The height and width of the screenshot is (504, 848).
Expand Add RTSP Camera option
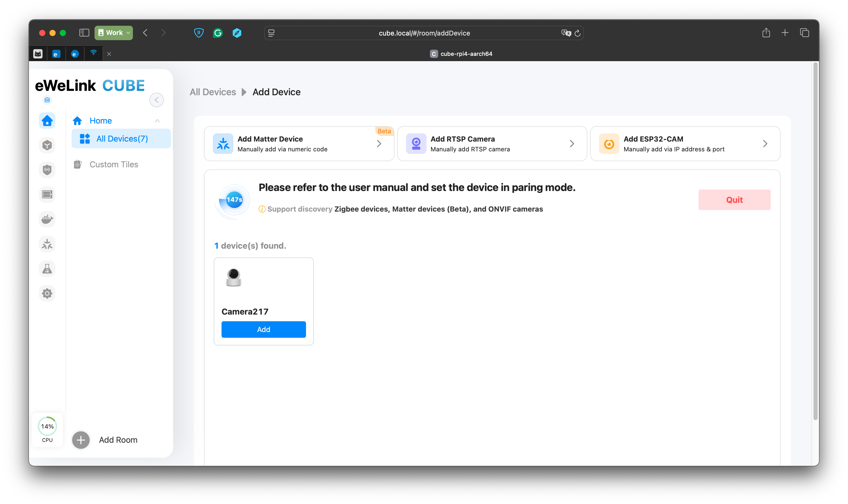pyautogui.click(x=492, y=144)
